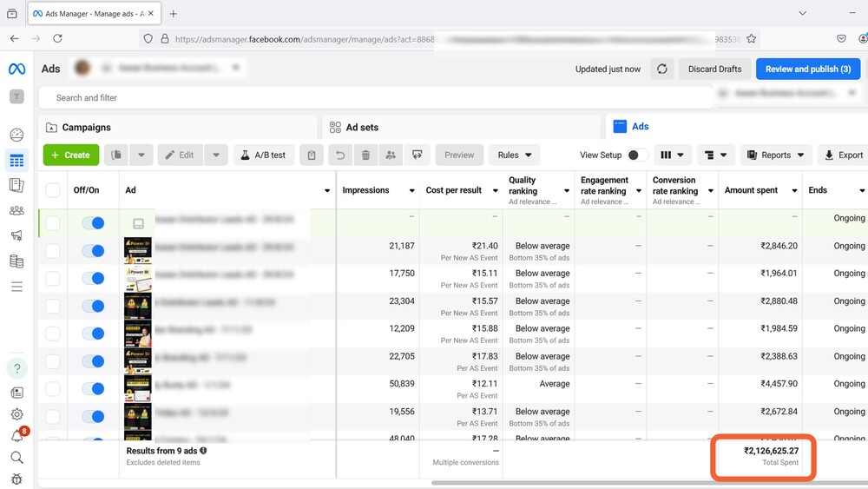868x489 pixels.
Task: Check the select-all checkbox in header
Action: click(53, 190)
